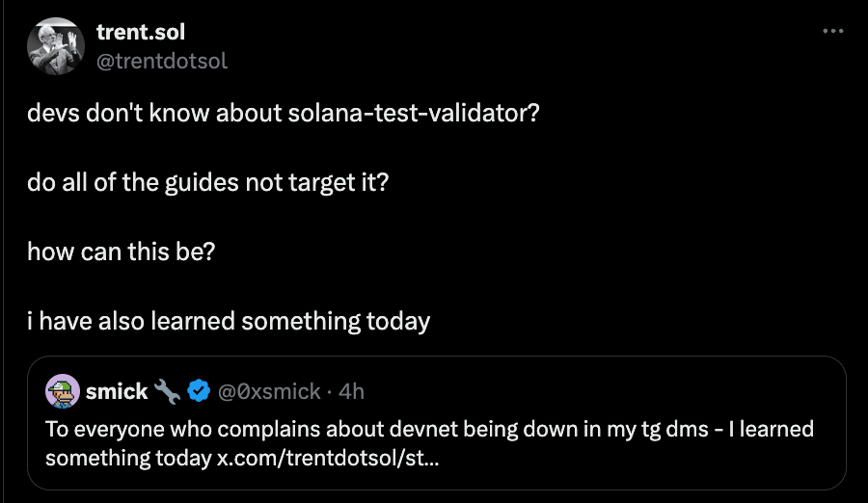Click the text 'devs don't know about solana-test-validator?'
868x503 pixels.
click(283, 113)
